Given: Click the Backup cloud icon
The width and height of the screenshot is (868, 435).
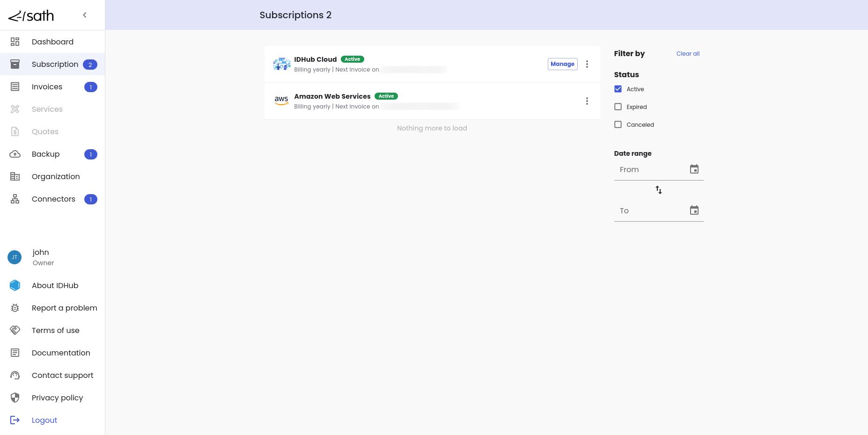Looking at the screenshot, I should tap(15, 154).
